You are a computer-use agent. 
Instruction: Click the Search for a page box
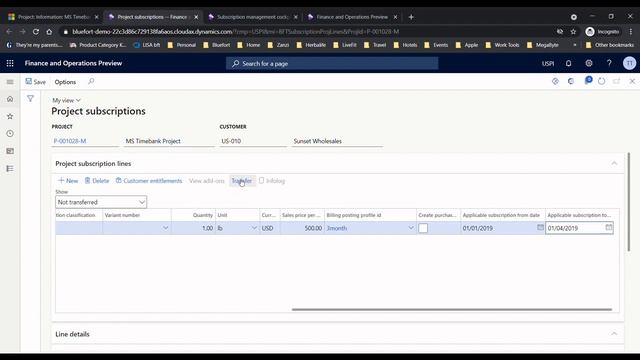click(332, 63)
